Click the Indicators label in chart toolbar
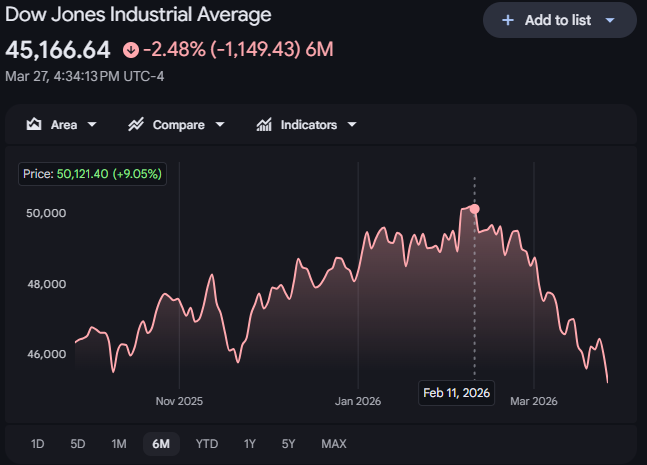The height and width of the screenshot is (465, 647). pos(309,125)
